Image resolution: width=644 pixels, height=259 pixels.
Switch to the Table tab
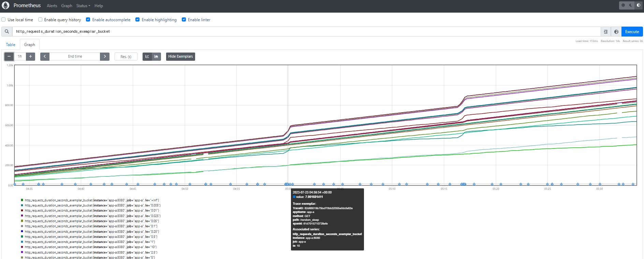(11, 45)
